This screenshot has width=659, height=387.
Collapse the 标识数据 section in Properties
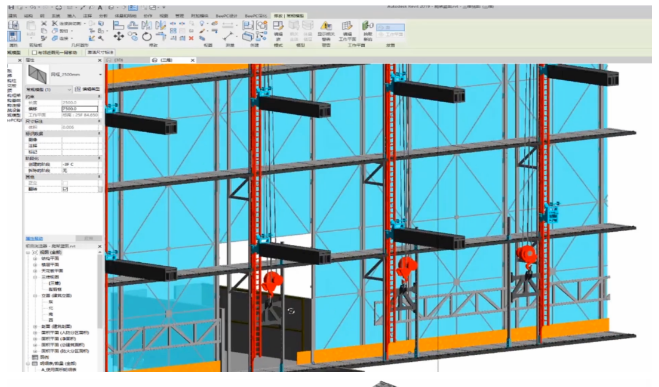click(100, 134)
